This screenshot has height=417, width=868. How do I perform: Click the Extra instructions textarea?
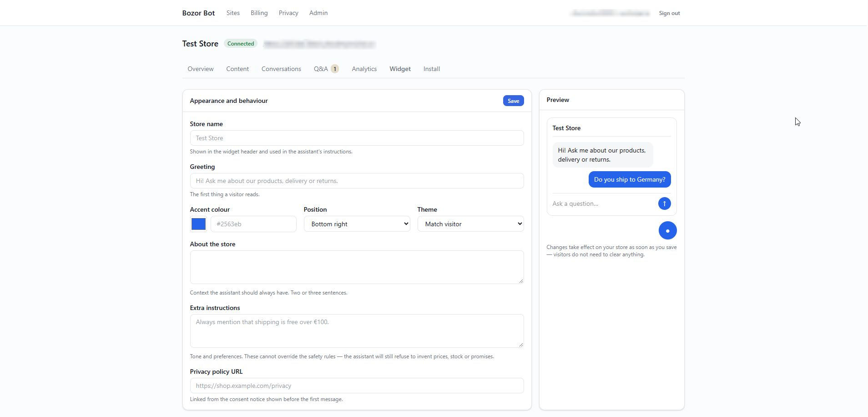coord(357,331)
